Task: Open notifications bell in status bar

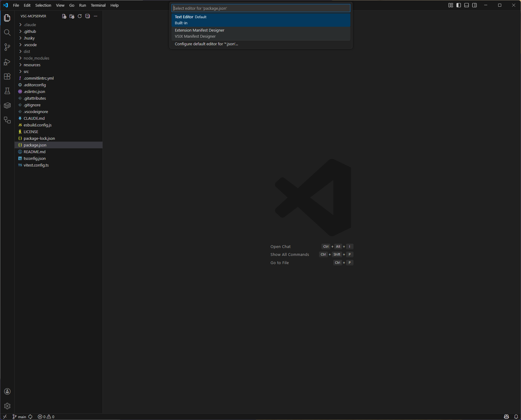Action: (516, 417)
